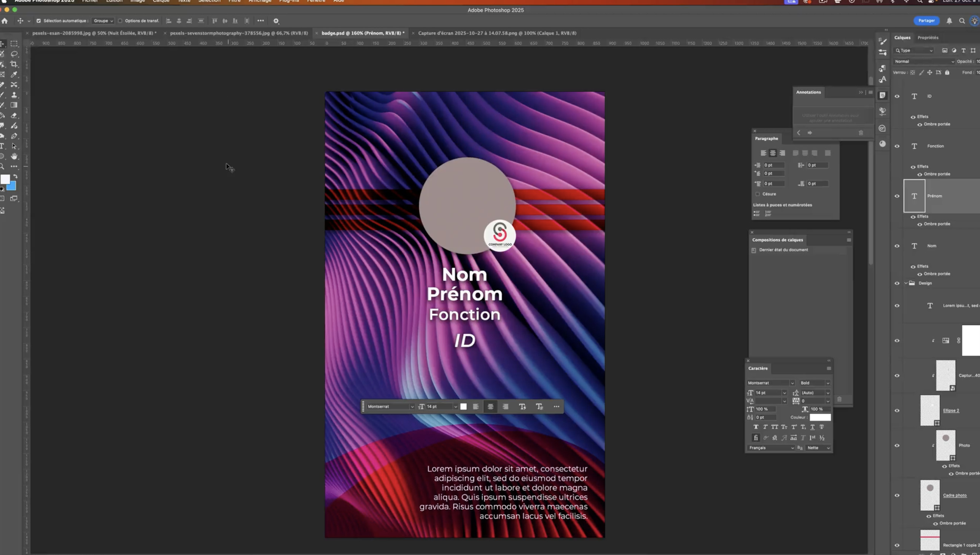Select the Pen tool
This screenshot has width=980, height=555.
point(14,136)
